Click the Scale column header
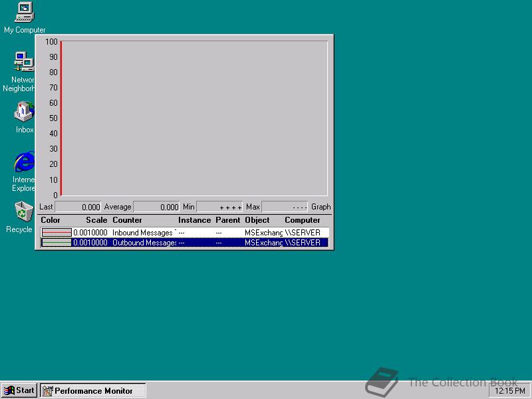This screenshot has width=532, height=399. 96,220
